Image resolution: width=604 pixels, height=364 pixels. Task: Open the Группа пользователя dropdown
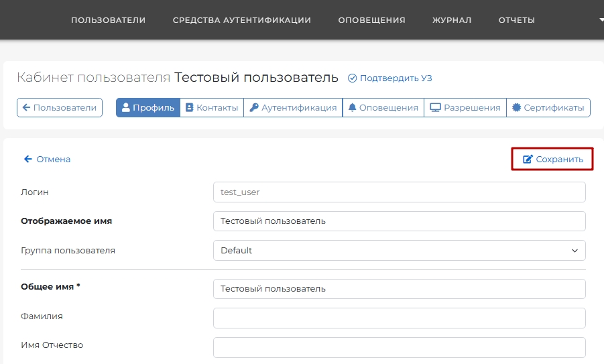pos(399,251)
